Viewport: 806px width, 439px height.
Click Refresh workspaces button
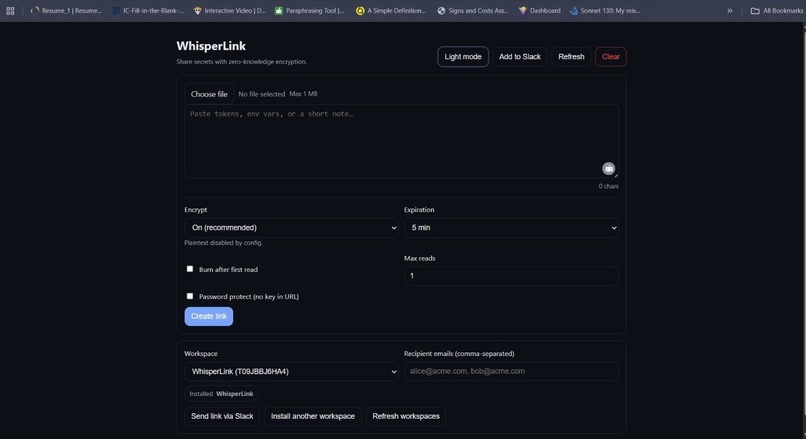click(406, 416)
